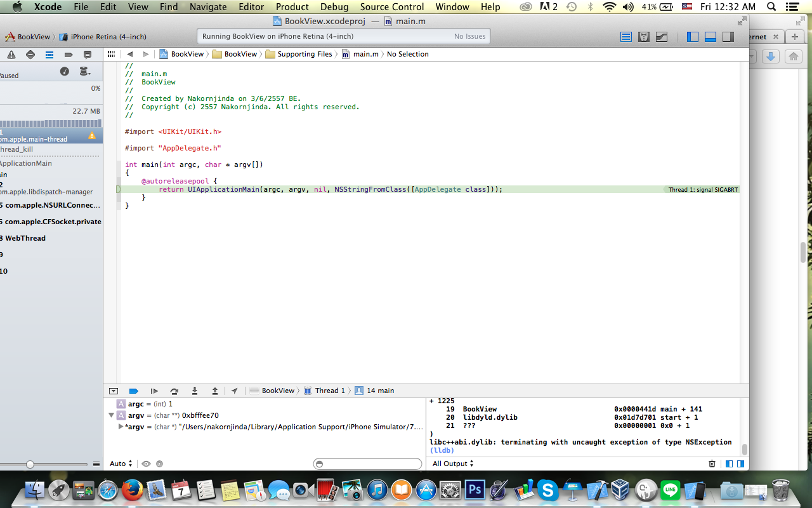
Task: Open the Auto variables scope dropdown
Action: coord(121,464)
